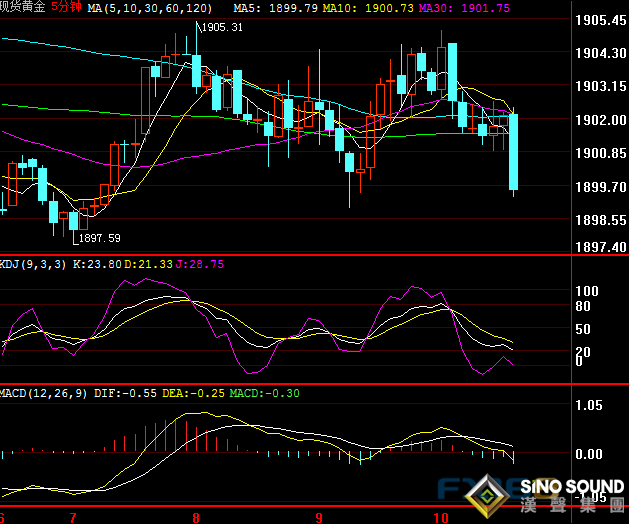This screenshot has height=524, width=629.
Task: Select the 8 marker on time axis
Action: (196, 517)
